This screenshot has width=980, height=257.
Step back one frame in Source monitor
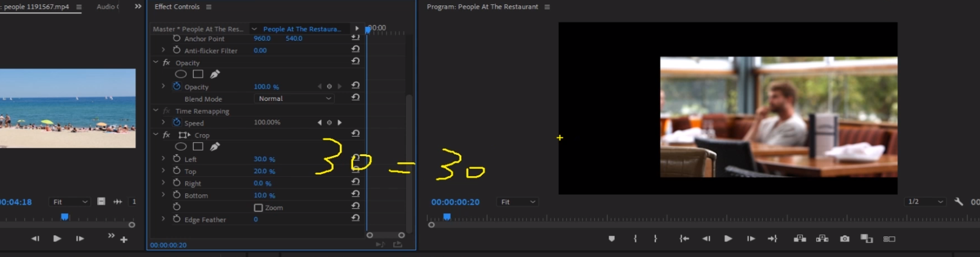click(35, 239)
